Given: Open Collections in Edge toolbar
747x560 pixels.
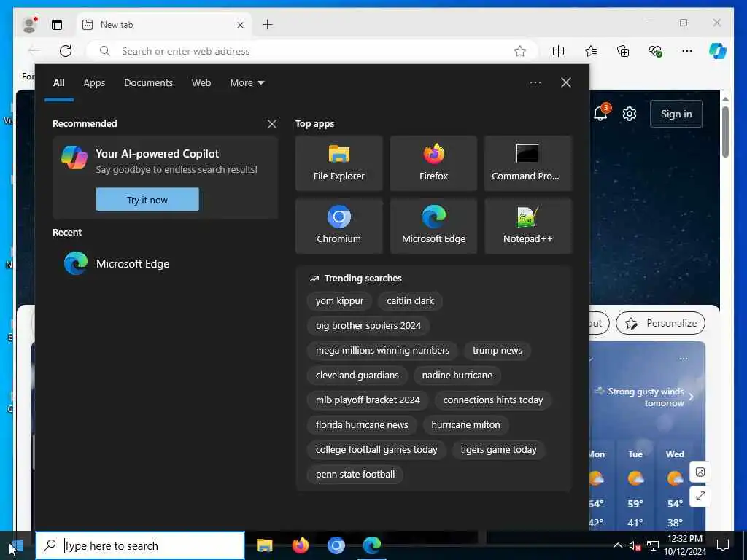Looking at the screenshot, I should point(623,51).
